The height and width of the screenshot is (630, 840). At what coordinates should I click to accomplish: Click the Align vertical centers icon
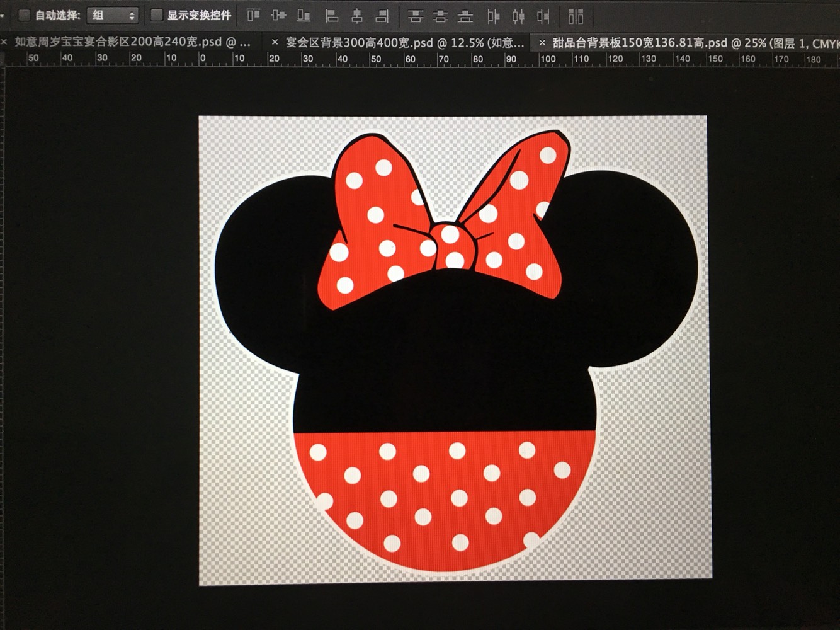coord(278,15)
